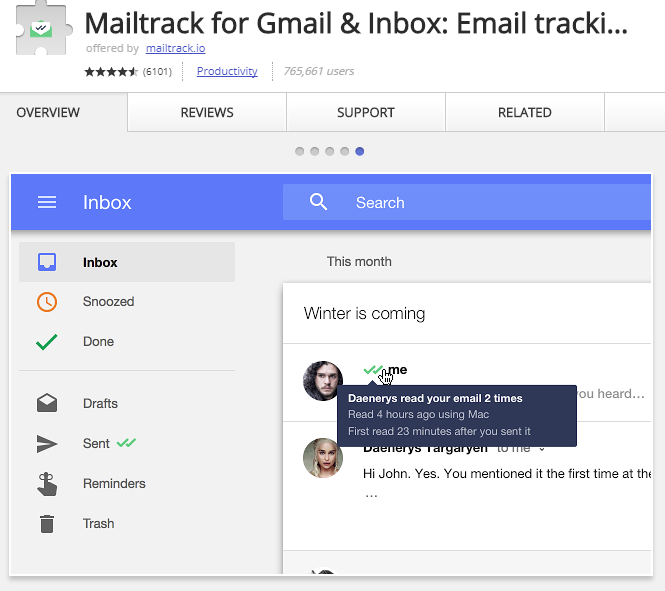The height and width of the screenshot is (591, 665).
Task: Click the Drafts envelope icon
Action: coord(47,403)
